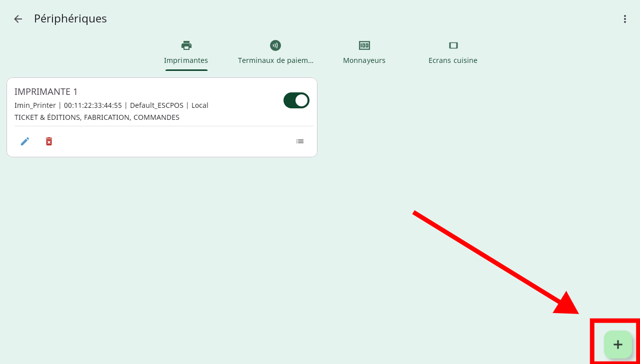Click the contactless payment terminal icon
640x364 pixels.
(x=275, y=45)
